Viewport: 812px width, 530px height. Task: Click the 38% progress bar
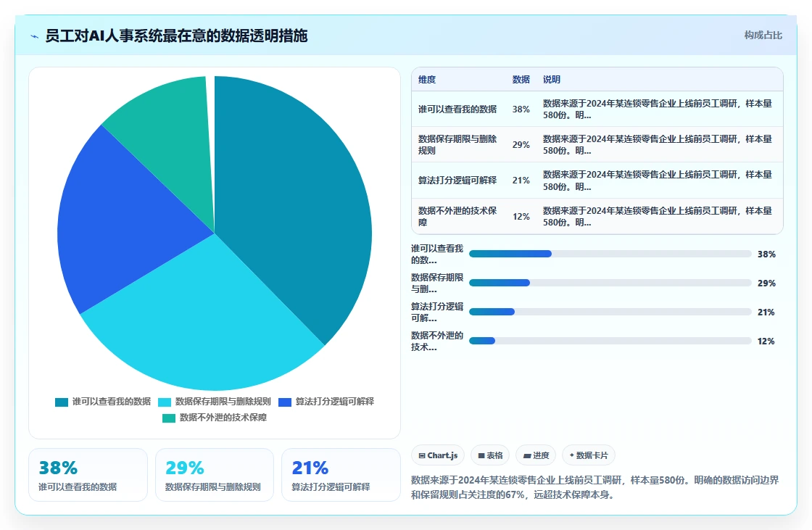(x=610, y=254)
